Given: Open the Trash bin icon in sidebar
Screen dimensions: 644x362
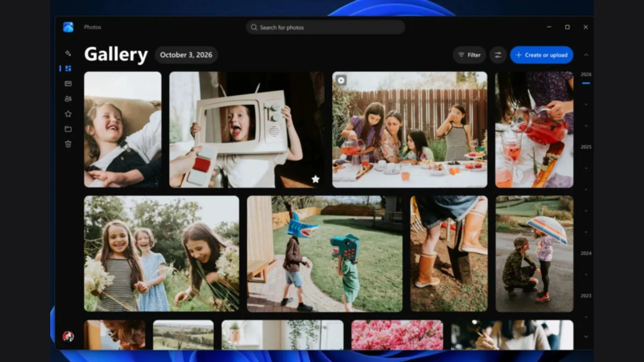Looking at the screenshot, I should pos(68,144).
